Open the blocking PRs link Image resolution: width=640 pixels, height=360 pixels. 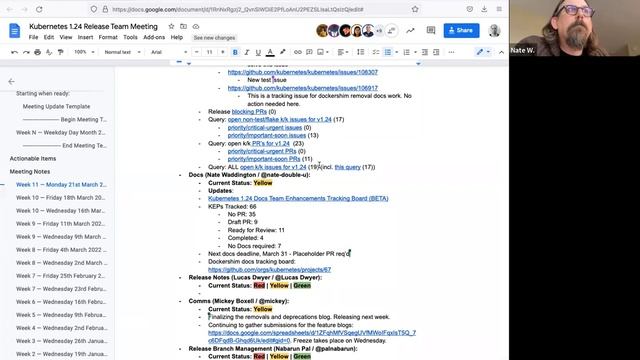coord(249,111)
